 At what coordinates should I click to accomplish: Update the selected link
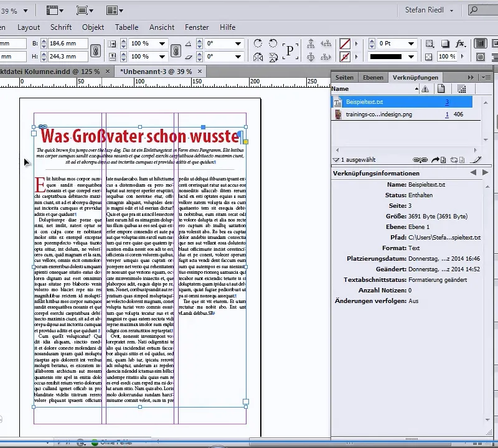(457, 160)
